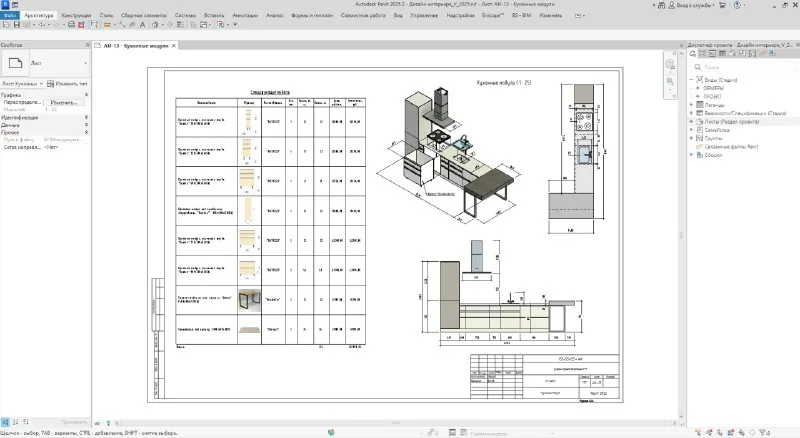Click the Default 3D View house icon
800x438 pixels.
coord(155,25)
